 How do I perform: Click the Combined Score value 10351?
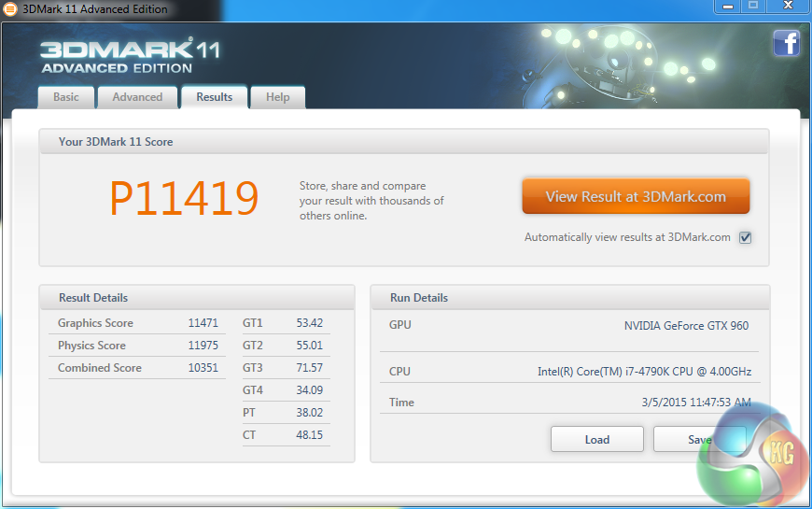pyautogui.click(x=203, y=367)
